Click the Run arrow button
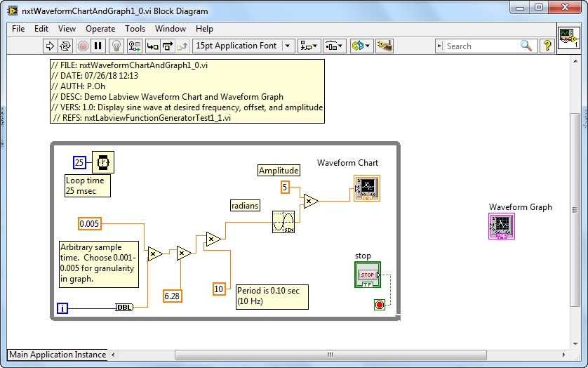Viewport: 588px width, 368px height. point(50,46)
